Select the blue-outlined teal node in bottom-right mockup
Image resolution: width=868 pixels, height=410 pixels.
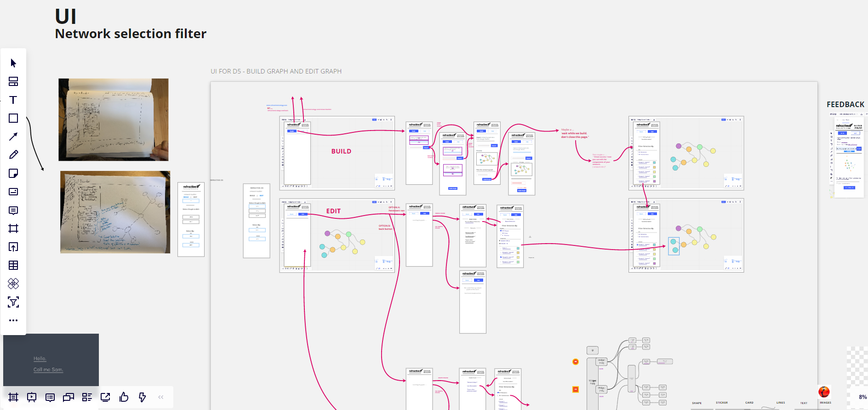674,246
